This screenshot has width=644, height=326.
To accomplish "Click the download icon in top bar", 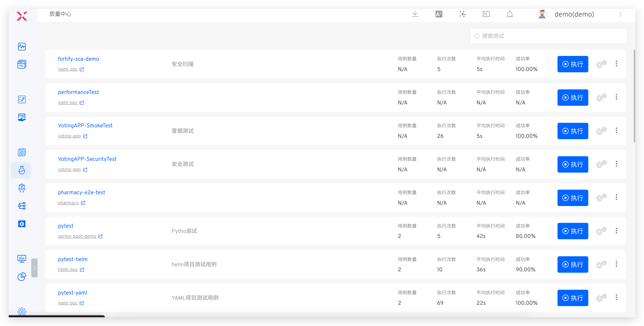I will click(415, 14).
